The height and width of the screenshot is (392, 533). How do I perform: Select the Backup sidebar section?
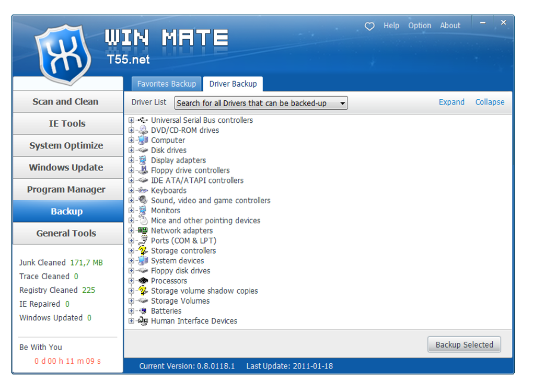coord(67,211)
